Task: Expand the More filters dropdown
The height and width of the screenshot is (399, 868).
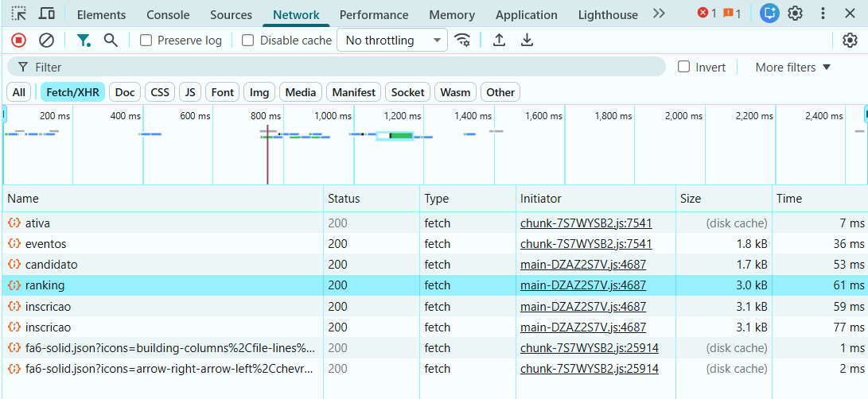Action: (x=793, y=67)
